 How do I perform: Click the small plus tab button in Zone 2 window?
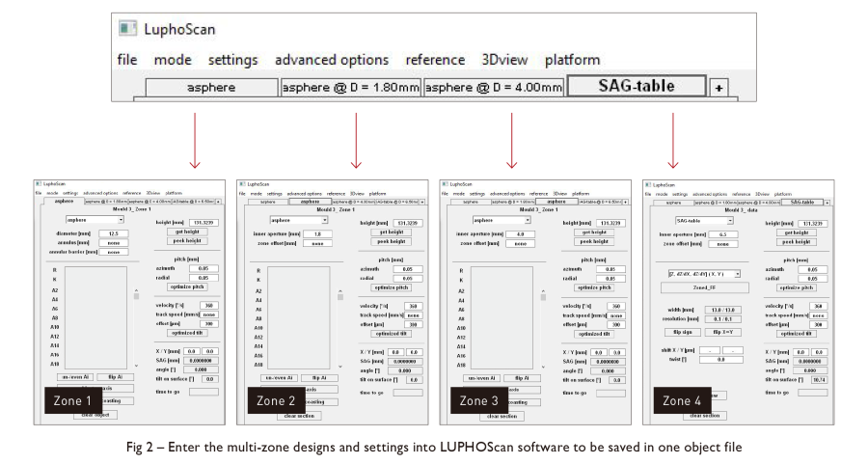tap(422, 203)
